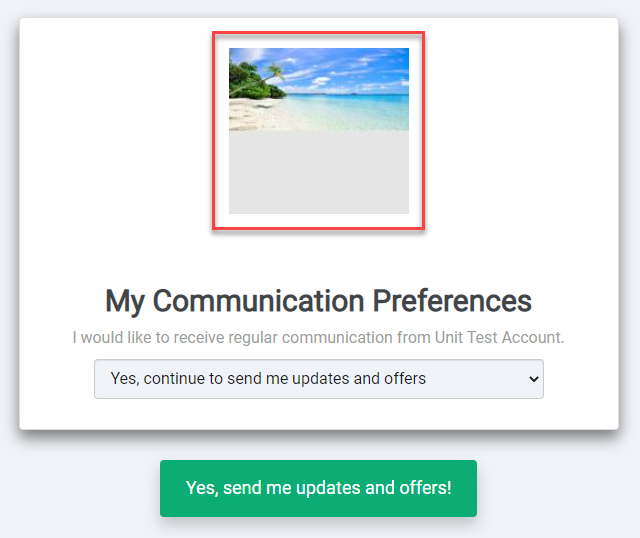Viewport: 640px width, 538px height.
Task: Click the dropdown chevron arrow
Action: click(x=533, y=379)
